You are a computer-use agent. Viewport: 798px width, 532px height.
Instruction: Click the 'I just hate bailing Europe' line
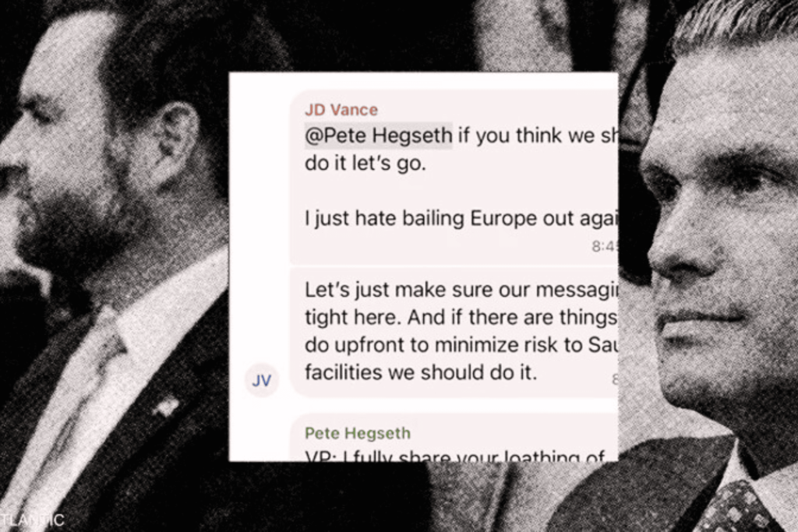point(461,218)
